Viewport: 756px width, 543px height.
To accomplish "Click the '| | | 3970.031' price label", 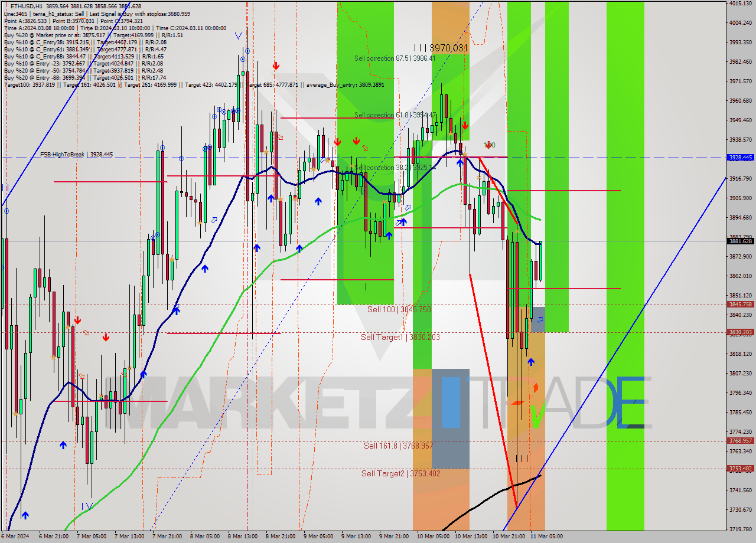I will coord(441,48).
